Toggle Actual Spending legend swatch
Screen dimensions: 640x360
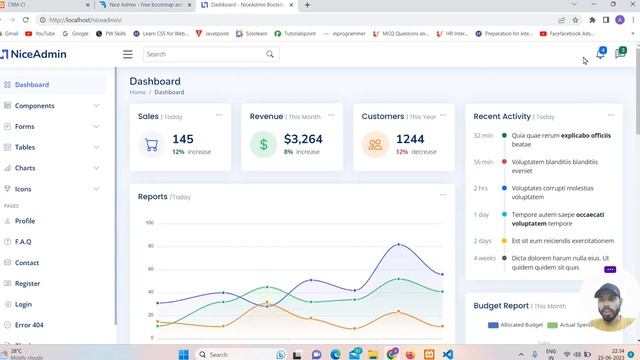pos(552,325)
